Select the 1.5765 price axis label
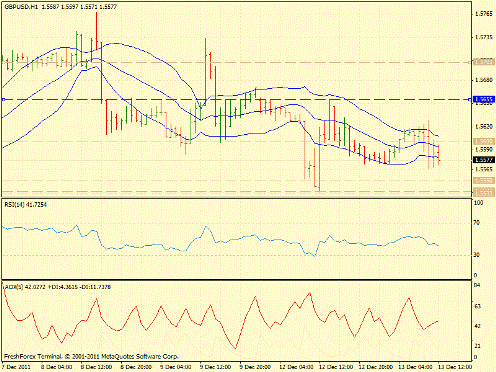 pos(483,14)
